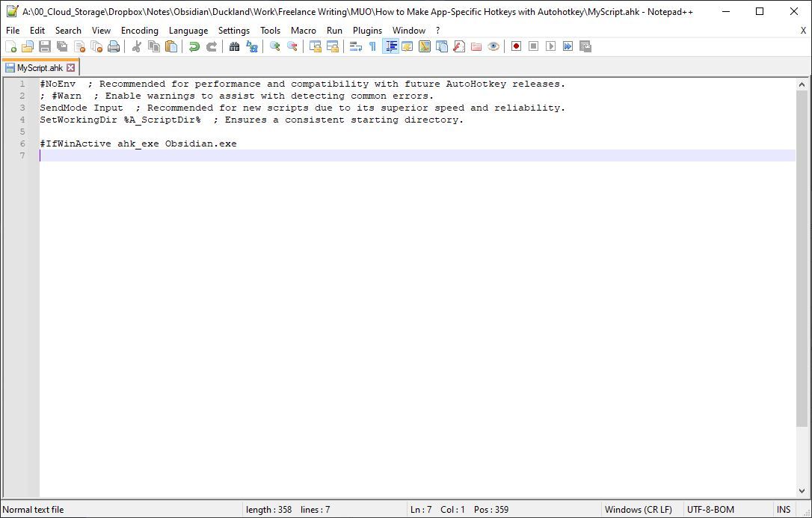Click the editor scrollbar up arrow
The height and width of the screenshot is (518, 812).
(802, 84)
